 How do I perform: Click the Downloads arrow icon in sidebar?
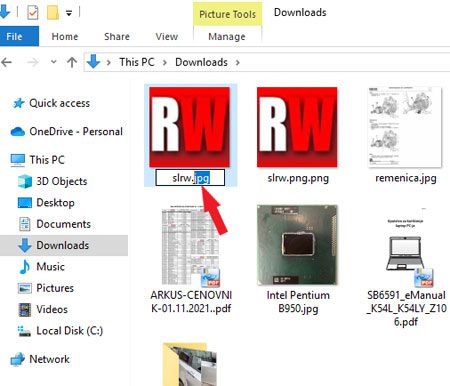click(25, 245)
